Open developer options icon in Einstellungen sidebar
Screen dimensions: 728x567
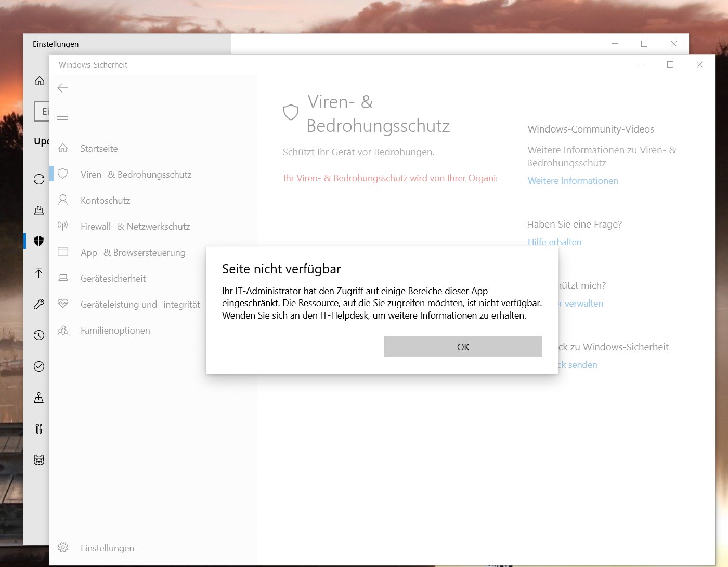point(39,429)
